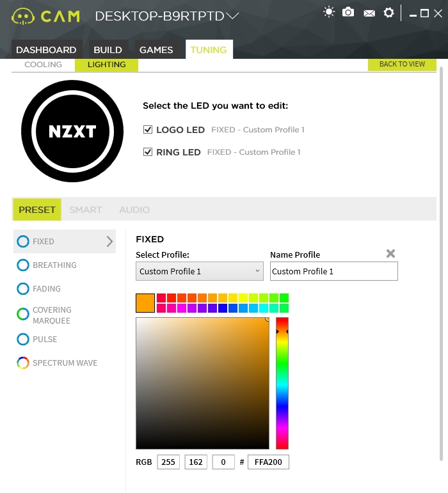
Task: Maximize the CAM window
Action: pos(424,13)
